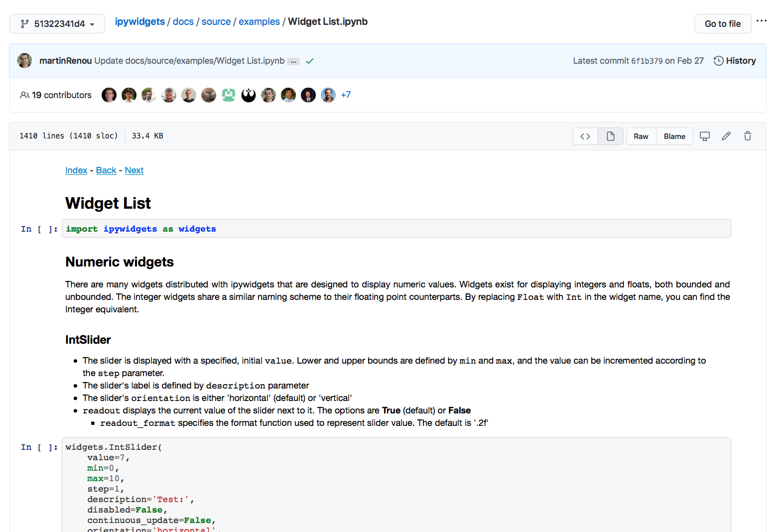Switch to source code view icon
The height and width of the screenshot is (532, 784).
tap(585, 136)
